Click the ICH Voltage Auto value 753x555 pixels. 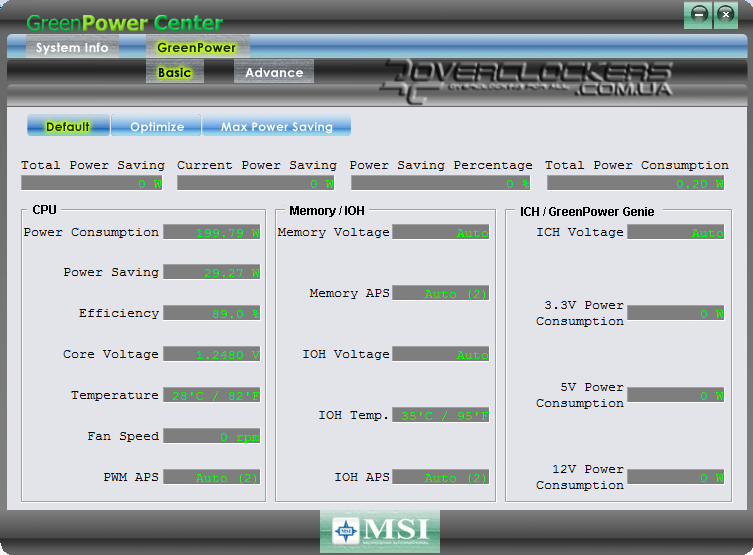click(x=676, y=232)
